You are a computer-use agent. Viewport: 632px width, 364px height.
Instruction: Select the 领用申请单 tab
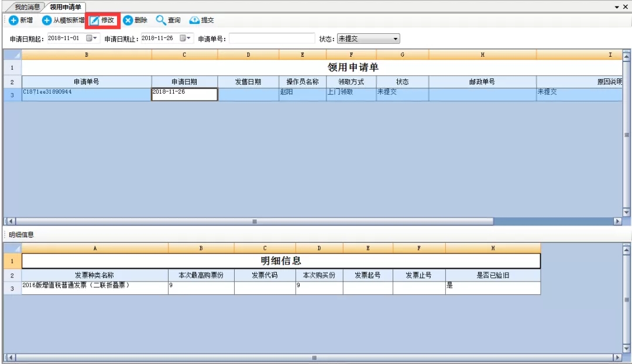click(65, 7)
